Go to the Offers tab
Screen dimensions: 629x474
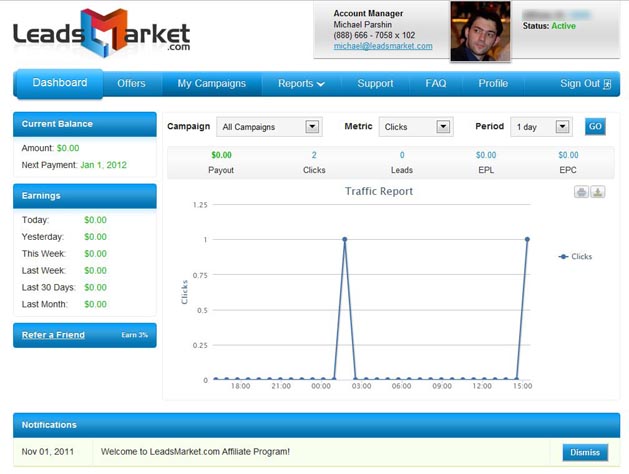tap(131, 83)
